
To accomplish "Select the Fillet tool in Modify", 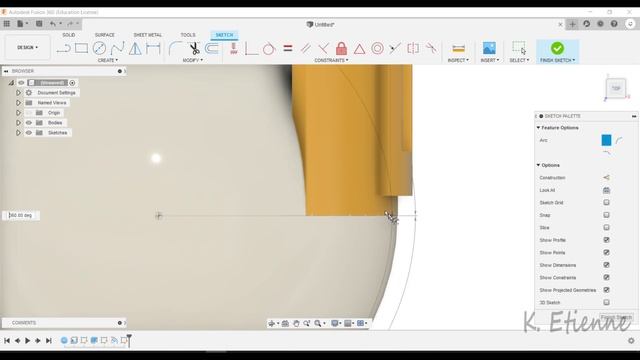I will pyautogui.click(x=175, y=49).
